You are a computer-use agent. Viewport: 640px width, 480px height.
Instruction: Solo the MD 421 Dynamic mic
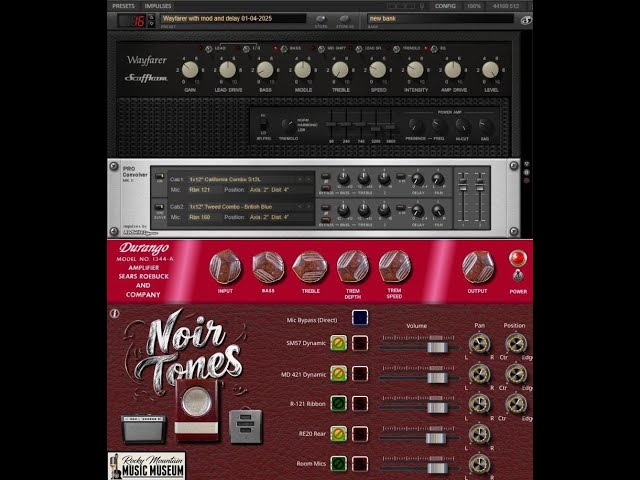360,373
